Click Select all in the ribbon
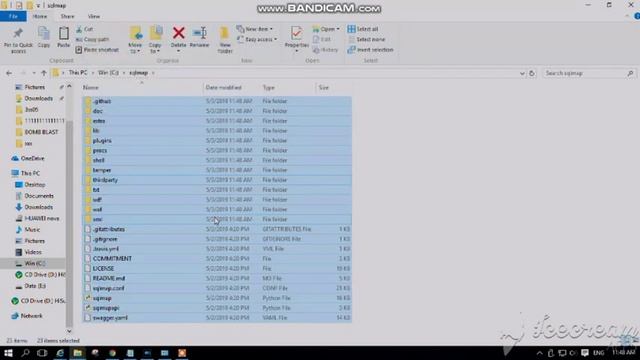The height and width of the screenshot is (360, 640). pos(363,29)
